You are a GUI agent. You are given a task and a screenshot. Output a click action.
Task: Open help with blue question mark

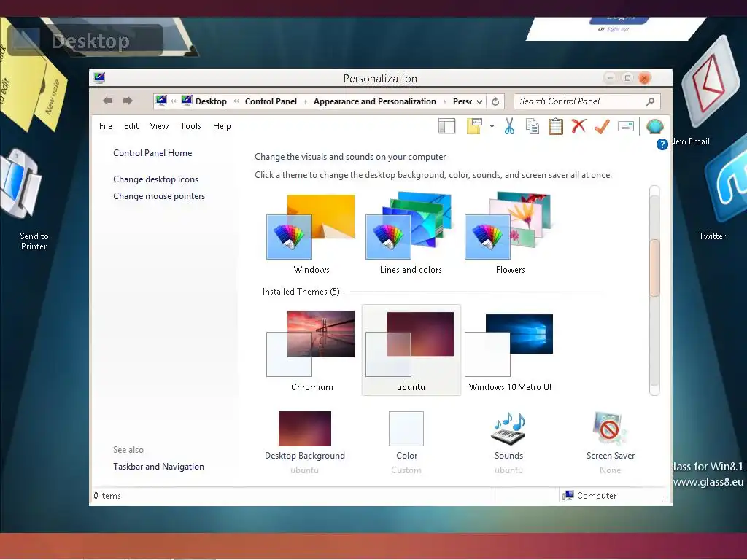pos(662,144)
